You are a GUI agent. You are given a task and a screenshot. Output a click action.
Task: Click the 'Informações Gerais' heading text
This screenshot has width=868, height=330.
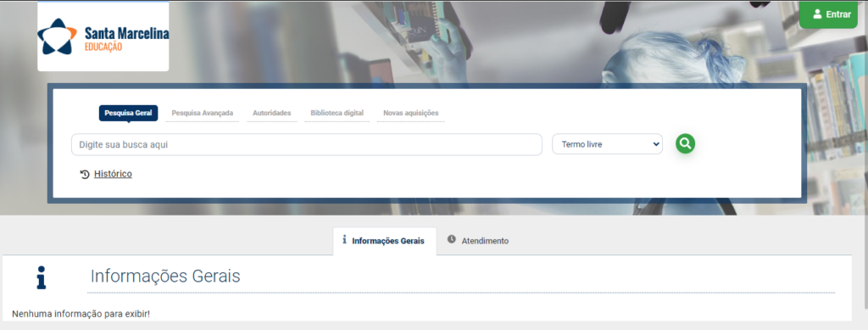165,276
